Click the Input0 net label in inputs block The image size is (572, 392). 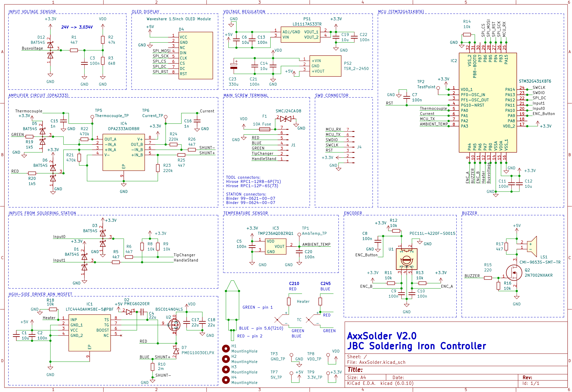pyautogui.click(x=59, y=237)
